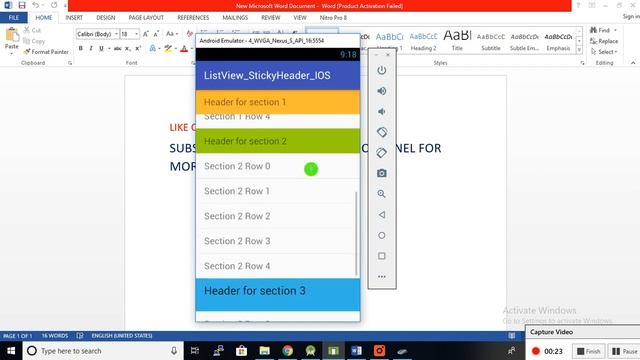Open the FILE tab
The image size is (640, 360).
pos(14,18)
